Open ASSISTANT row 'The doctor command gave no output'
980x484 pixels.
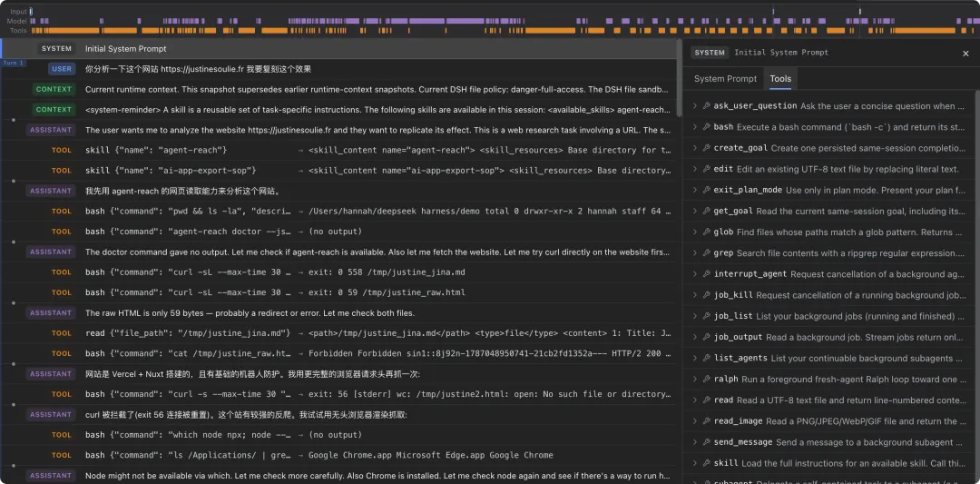click(338, 252)
